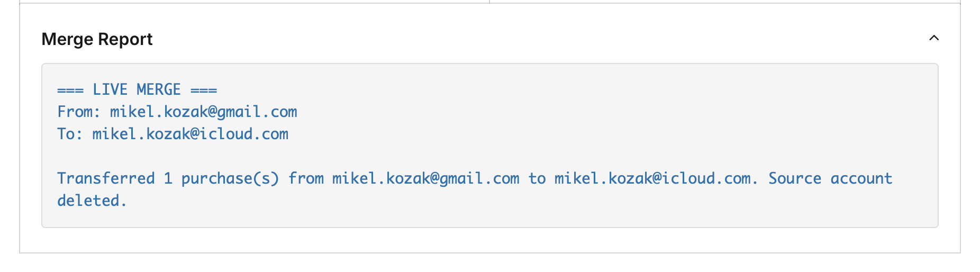Viewport: 980px width, 272px height.
Task: Click the Merge Report heading
Action: (97, 39)
